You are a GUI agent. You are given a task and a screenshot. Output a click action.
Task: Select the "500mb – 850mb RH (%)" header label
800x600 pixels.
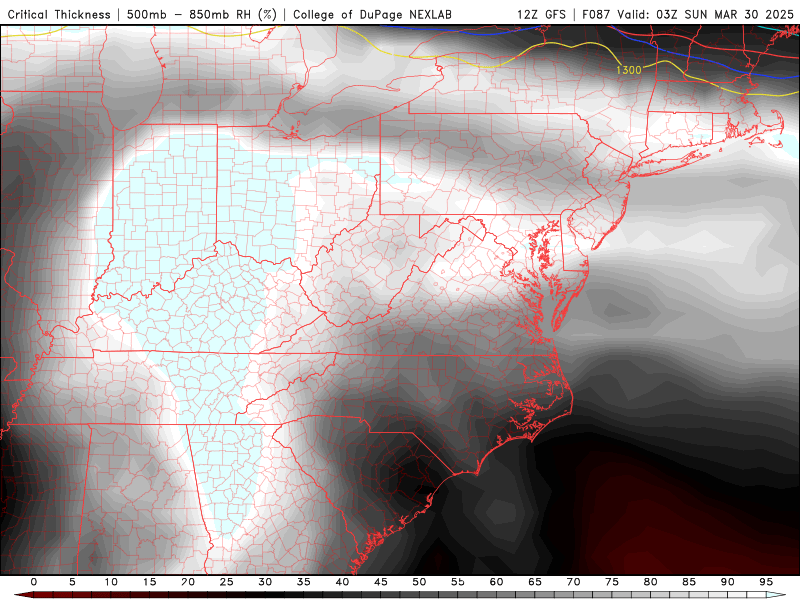202,14
